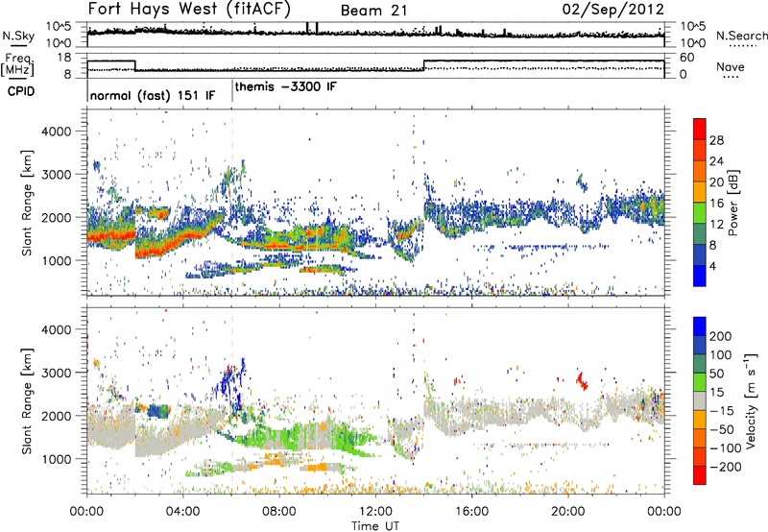
Task: Click the "20:00" time tick label
Action: tap(568, 512)
